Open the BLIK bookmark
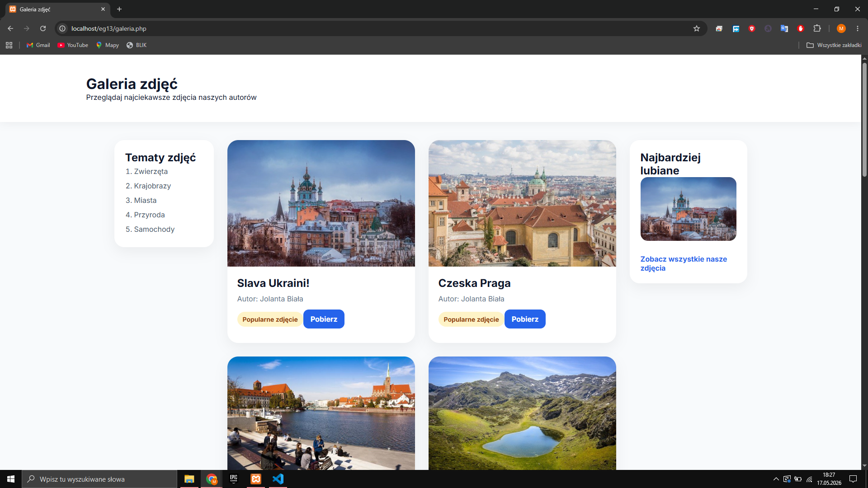 pyautogui.click(x=137, y=45)
